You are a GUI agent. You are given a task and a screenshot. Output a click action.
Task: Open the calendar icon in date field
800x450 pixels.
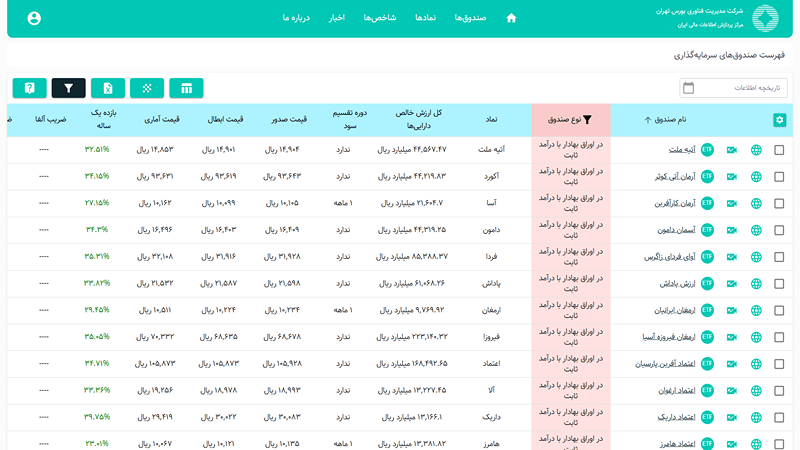(x=688, y=88)
